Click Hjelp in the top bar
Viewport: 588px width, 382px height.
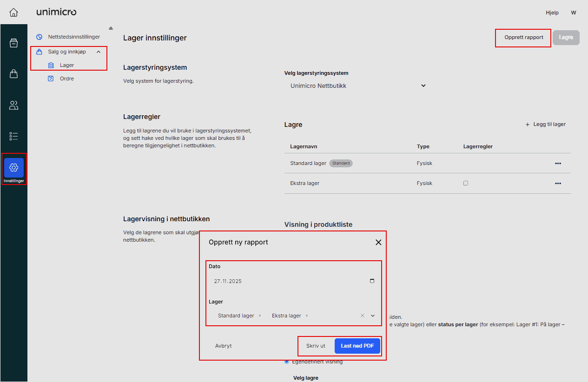552,13
